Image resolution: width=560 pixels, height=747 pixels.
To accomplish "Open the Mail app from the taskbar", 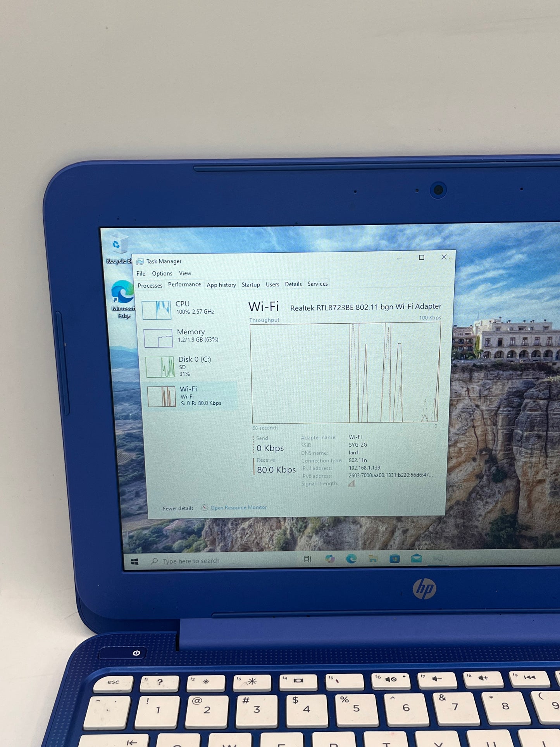I will [x=416, y=558].
